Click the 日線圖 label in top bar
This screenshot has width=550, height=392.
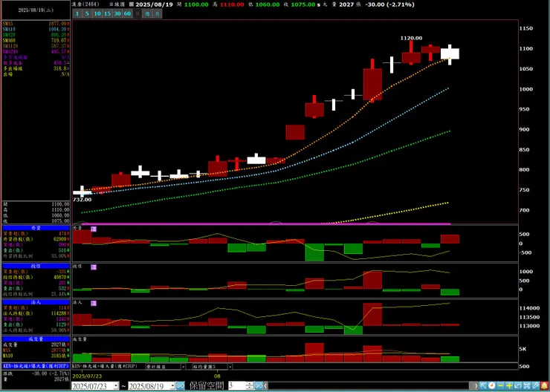[x=118, y=4]
